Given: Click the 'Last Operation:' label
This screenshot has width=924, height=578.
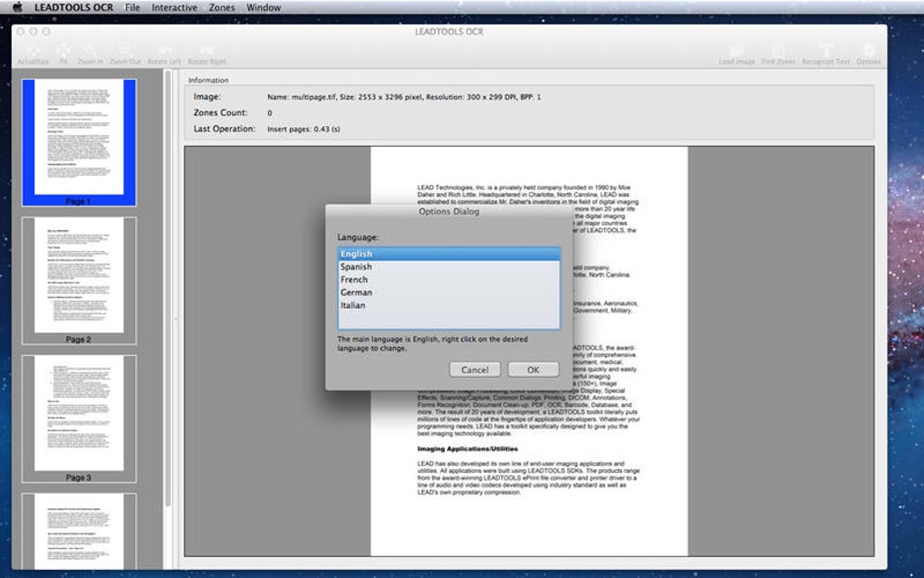Looking at the screenshot, I should [225, 129].
